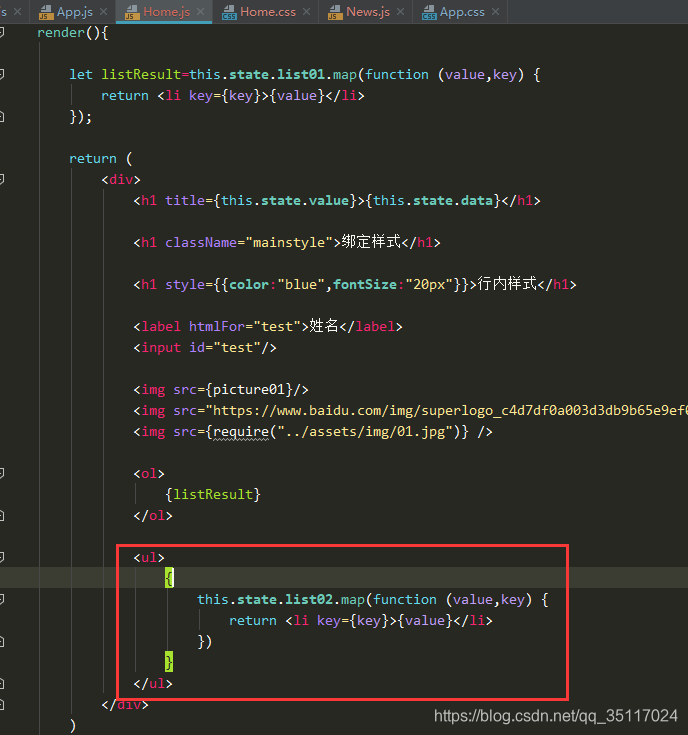Image resolution: width=688 pixels, height=735 pixels.
Task: Toggle fold marker on the opening <div> line
Action: pos(2,179)
